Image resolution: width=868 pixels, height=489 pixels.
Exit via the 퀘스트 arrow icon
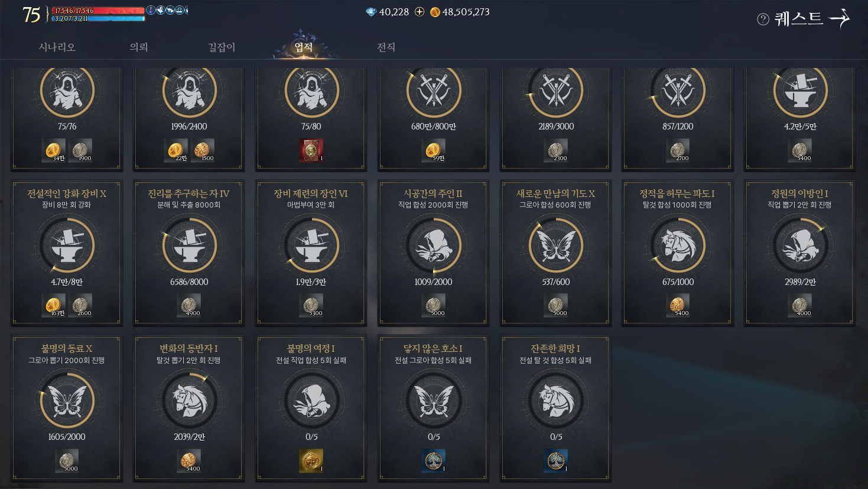point(839,19)
